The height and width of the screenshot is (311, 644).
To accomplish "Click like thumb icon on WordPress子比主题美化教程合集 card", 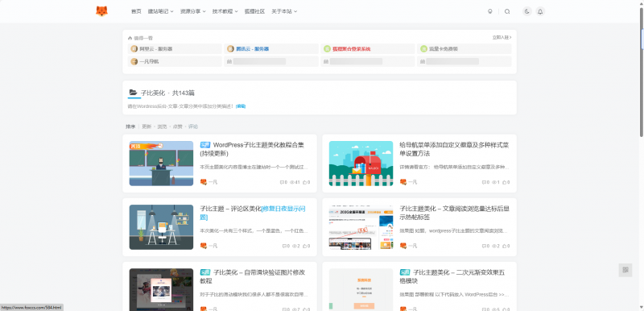I will (x=305, y=182).
